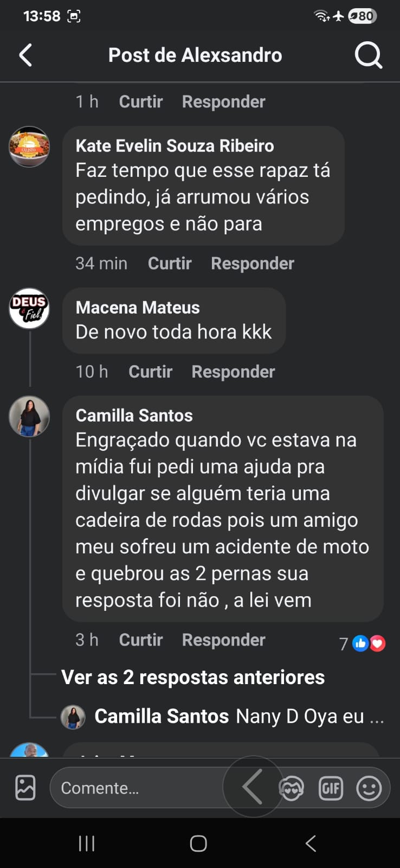Viewport: 400px width, 868px height.
Task: Open the avatar sticker picker icon
Action: click(292, 788)
